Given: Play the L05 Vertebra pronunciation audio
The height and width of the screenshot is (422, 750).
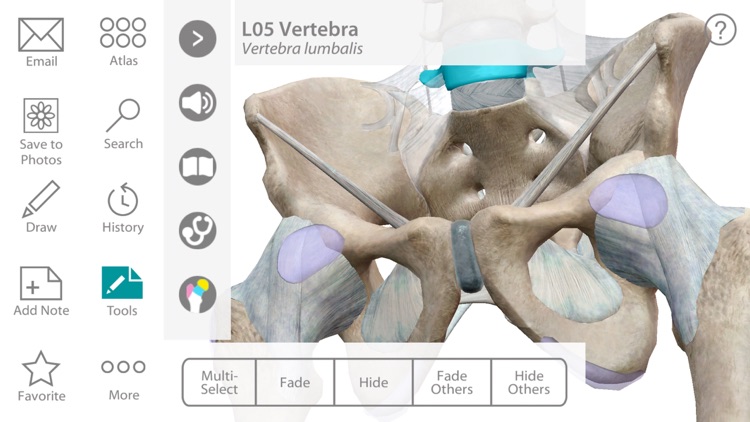Looking at the screenshot, I should pyautogui.click(x=198, y=102).
